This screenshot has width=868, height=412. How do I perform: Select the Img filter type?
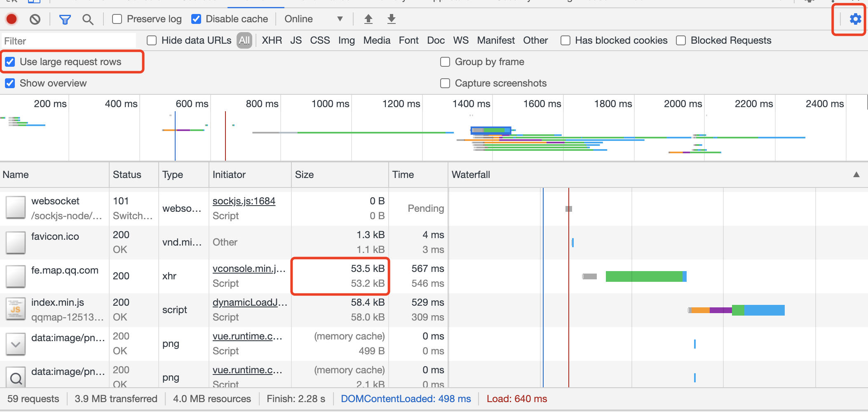tap(346, 40)
